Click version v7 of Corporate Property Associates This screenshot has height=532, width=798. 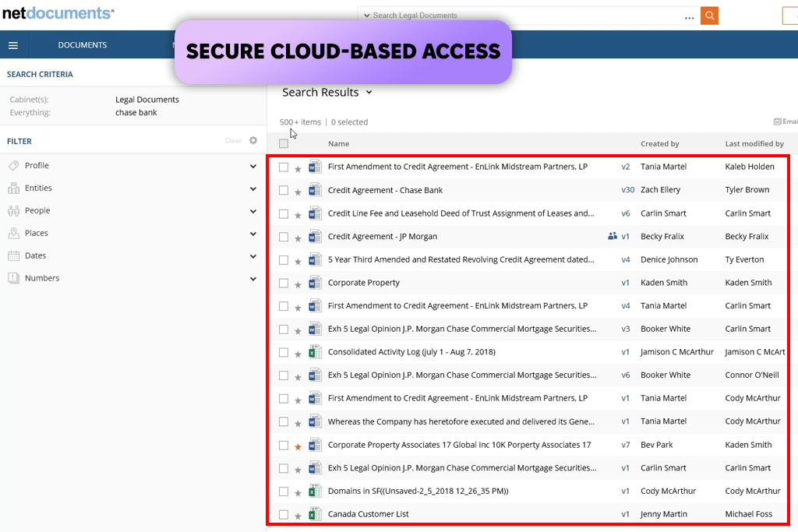pyautogui.click(x=626, y=445)
